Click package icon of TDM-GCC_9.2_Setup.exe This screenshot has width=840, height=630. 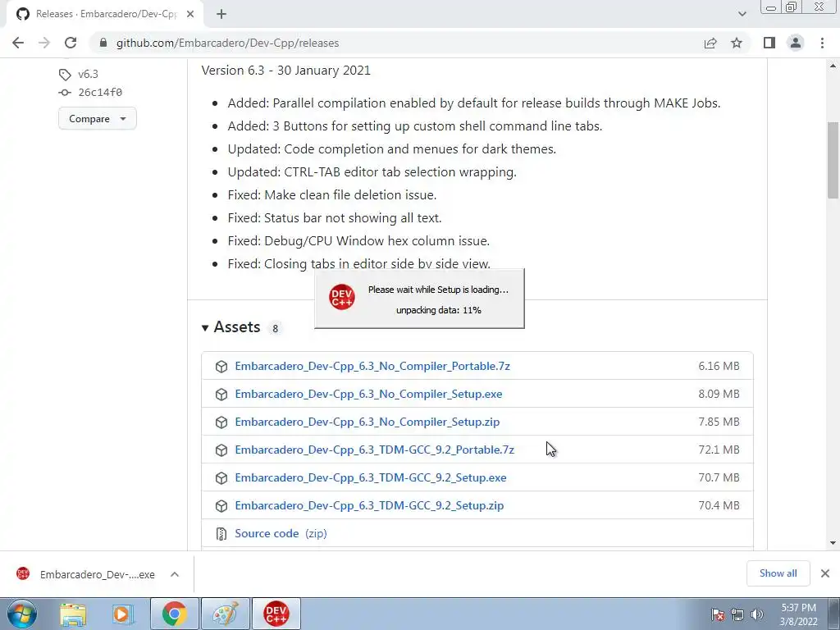click(221, 478)
